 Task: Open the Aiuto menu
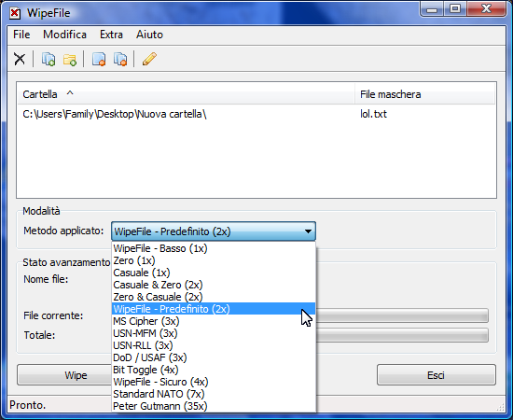click(149, 35)
